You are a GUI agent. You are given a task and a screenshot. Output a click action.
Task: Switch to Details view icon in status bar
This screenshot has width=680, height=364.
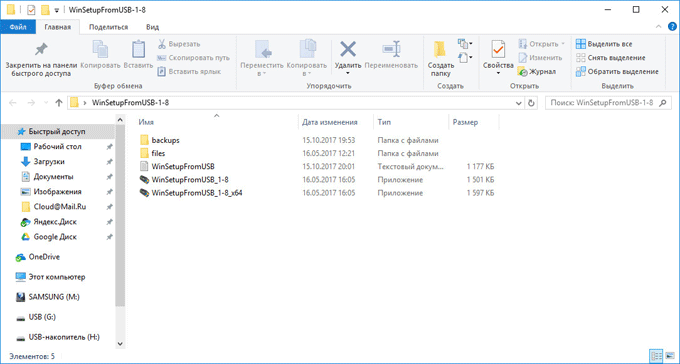pos(656,357)
